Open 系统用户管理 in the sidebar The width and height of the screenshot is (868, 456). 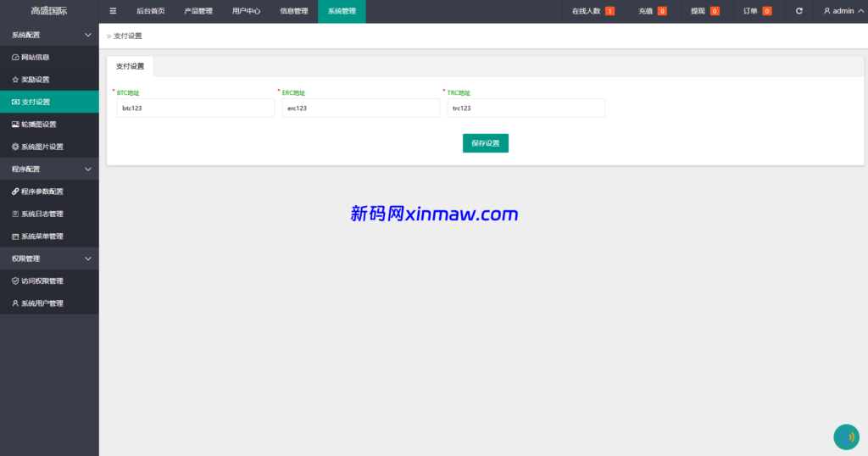(49, 303)
